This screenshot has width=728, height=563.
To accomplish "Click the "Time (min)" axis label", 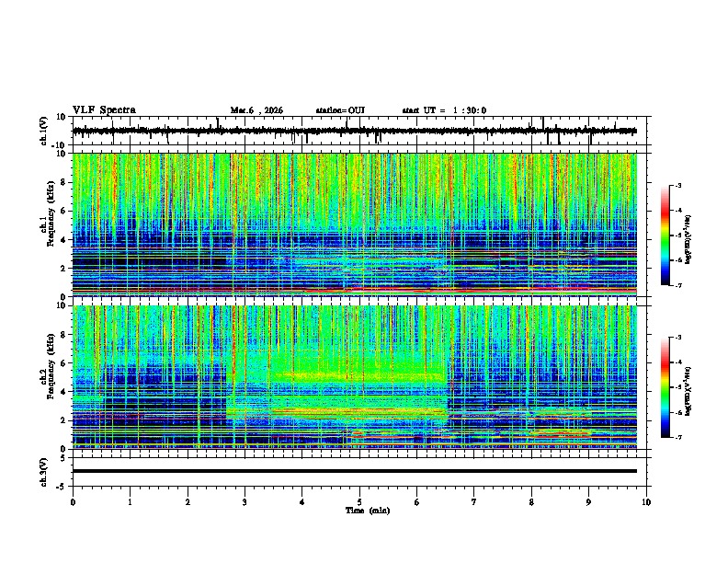I will [x=368, y=511].
